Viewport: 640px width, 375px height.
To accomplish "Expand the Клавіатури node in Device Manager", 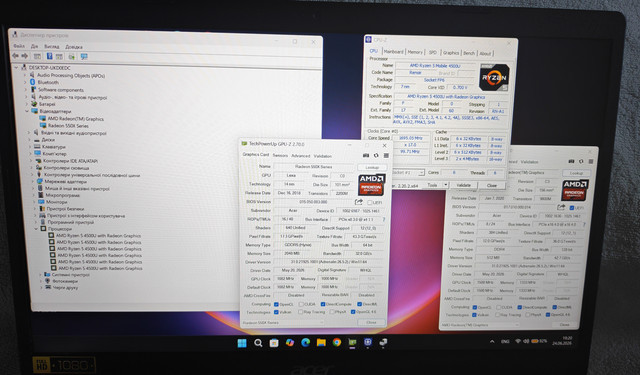I will [30, 146].
